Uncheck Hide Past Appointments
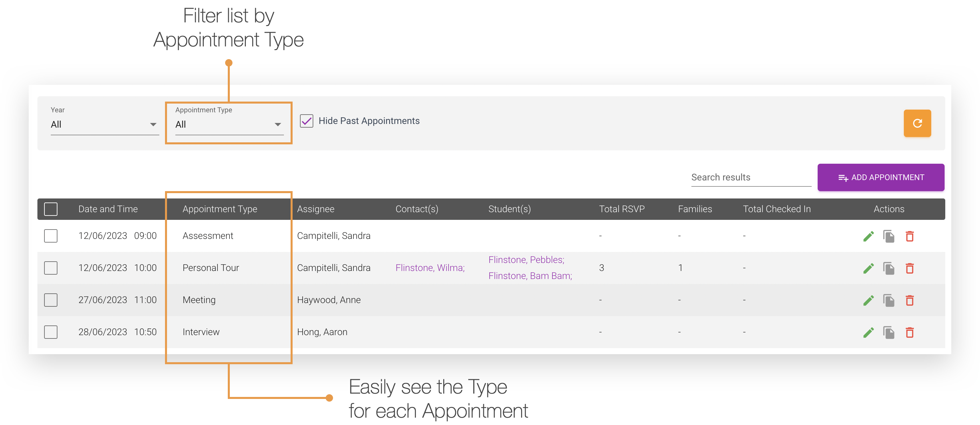This screenshot has height=425, width=980. (307, 121)
